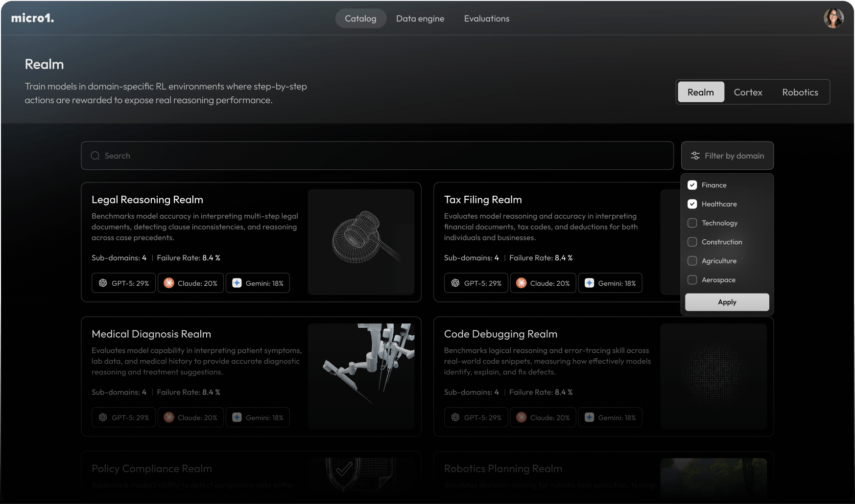Click Claude icon in Legal Reasoning Realm
Image resolution: width=855 pixels, height=504 pixels.
click(x=169, y=283)
